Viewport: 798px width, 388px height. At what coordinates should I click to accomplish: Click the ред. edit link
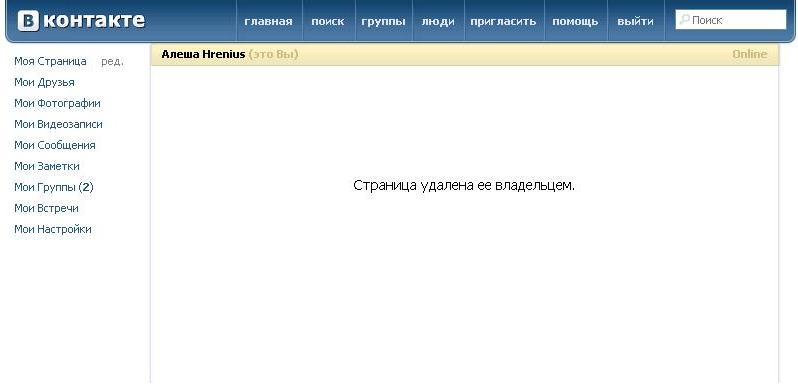coord(112,62)
